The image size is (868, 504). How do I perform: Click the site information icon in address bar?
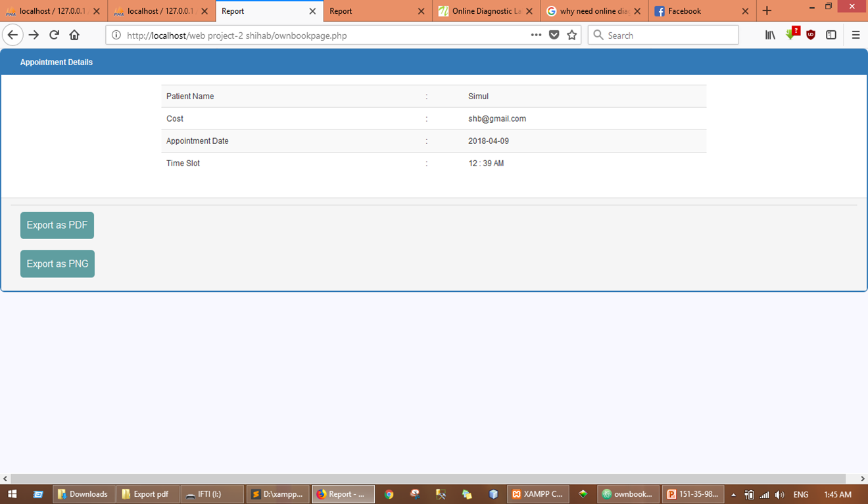(116, 34)
